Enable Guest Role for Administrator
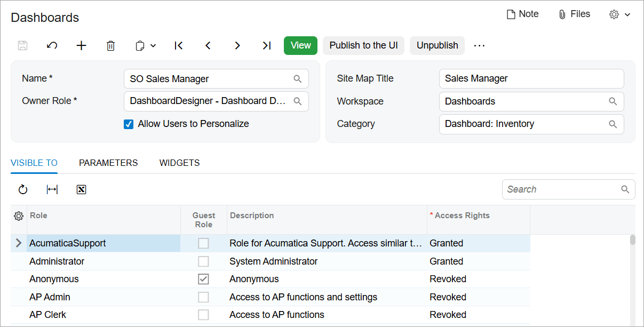 (203, 261)
